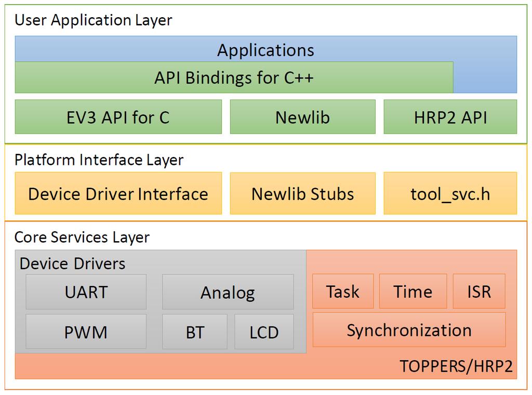This screenshot has width=532, height=395.
Task: Select the Device Drivers heading
Action: (x=72, y=264)
